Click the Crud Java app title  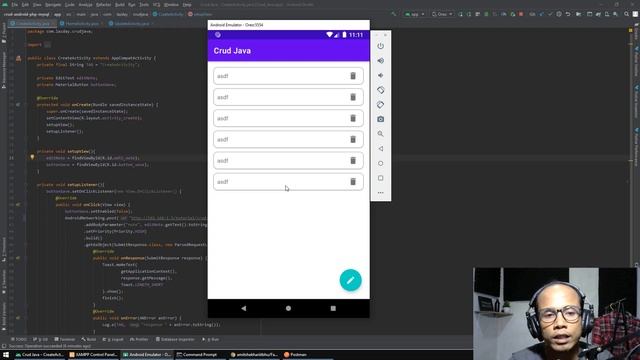(232, 51)
